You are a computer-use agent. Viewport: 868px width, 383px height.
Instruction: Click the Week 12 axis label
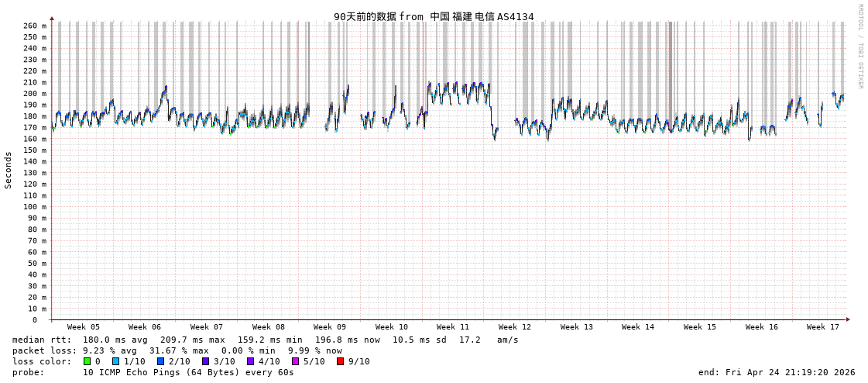(515, 327)
